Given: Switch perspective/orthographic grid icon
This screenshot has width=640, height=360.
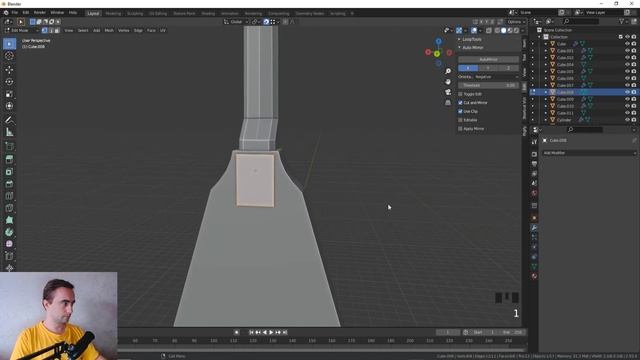Looking at the screenshot, I should point(448,103).
